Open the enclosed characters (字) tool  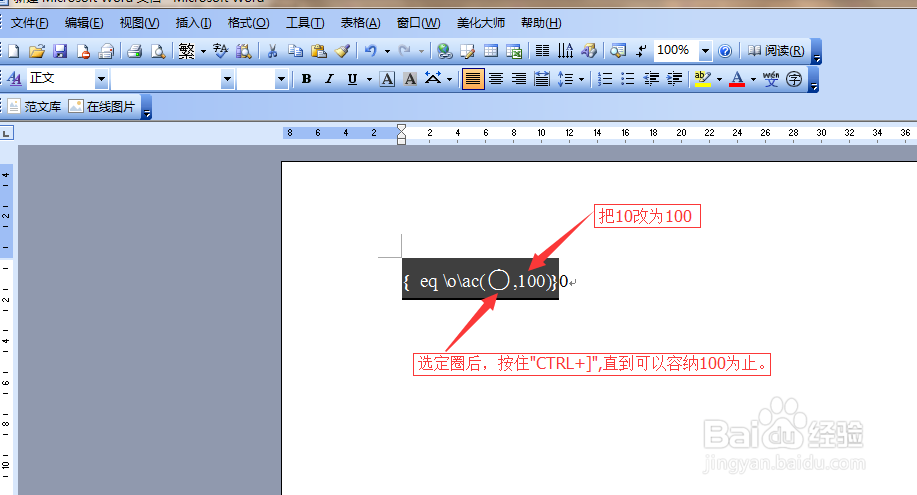[x=794, y=79]
